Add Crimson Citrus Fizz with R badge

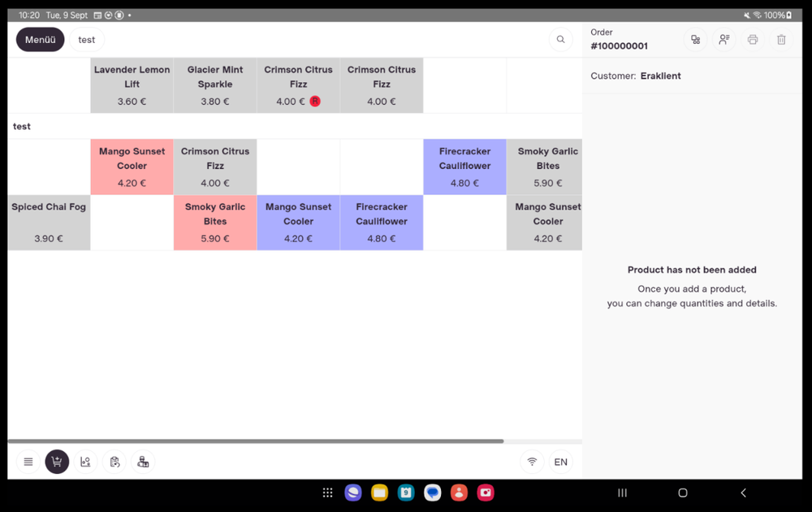298,85
